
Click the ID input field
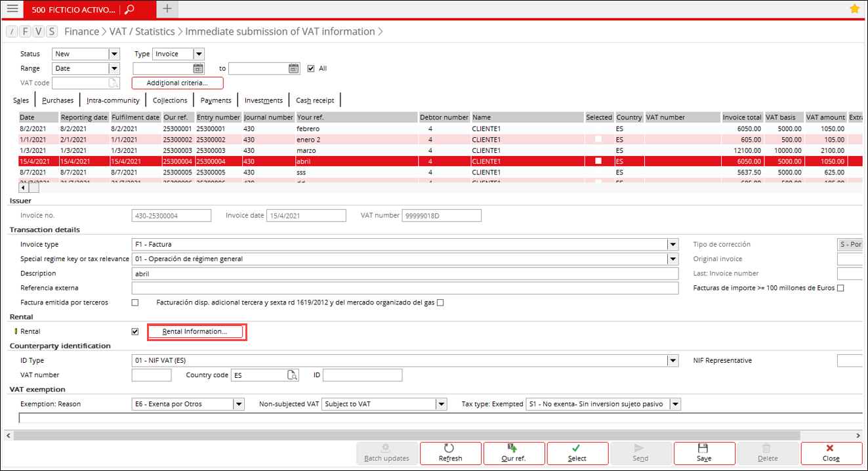[x=362, y=375]
